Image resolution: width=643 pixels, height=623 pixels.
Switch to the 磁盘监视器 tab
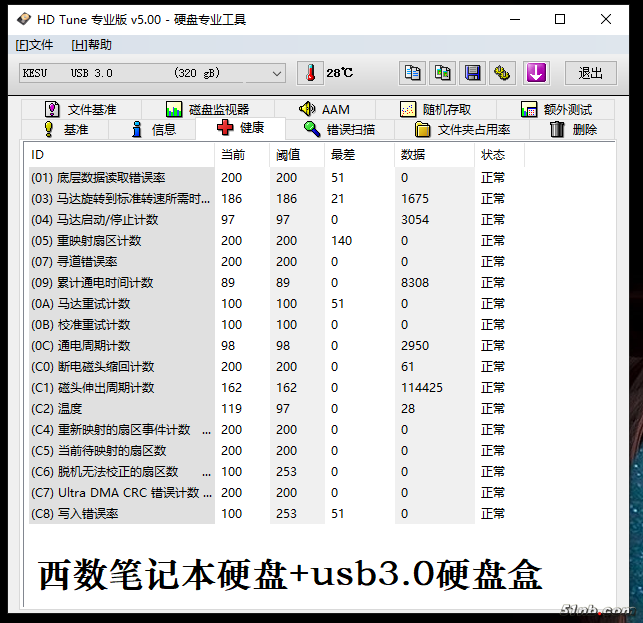pyautogui.click(x=208, y=110)
